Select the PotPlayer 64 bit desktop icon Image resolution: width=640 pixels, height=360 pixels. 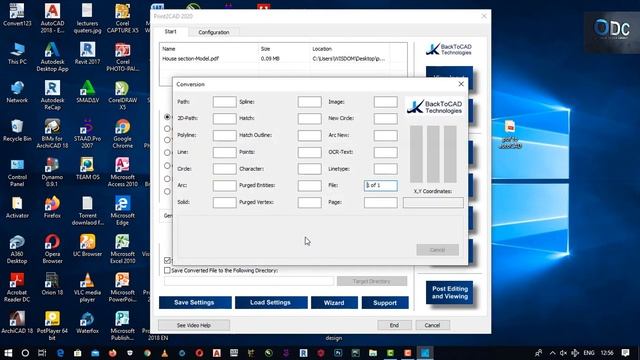52,325
